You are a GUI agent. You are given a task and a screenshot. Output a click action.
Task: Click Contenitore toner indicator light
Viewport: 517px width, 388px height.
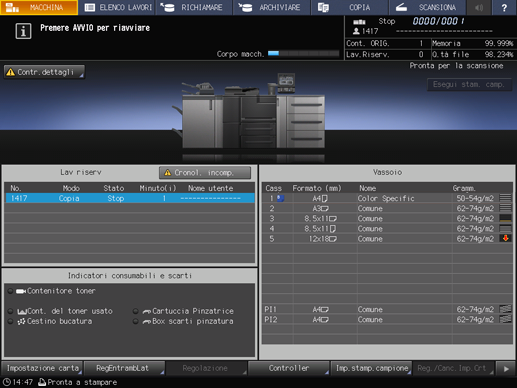[10, 291]
